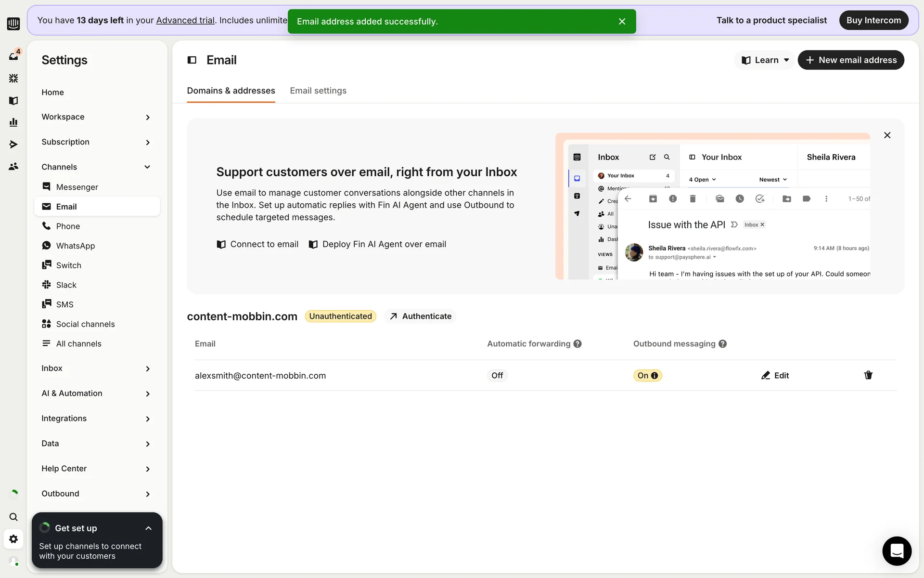Select WhatsApp in the Channels menu
Screen dimensions: 924x578
coord(76,246)
